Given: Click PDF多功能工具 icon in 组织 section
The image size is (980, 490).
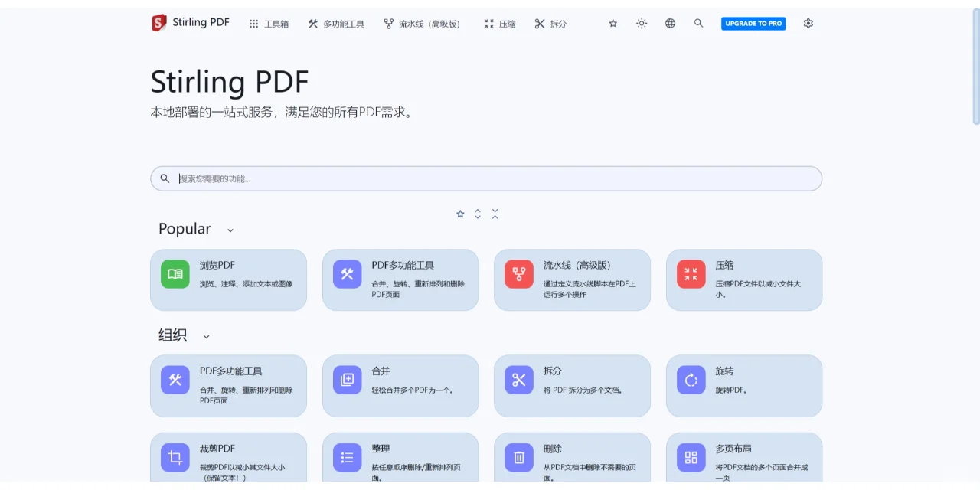Looking at the screenshot, I should click(175, 380).
